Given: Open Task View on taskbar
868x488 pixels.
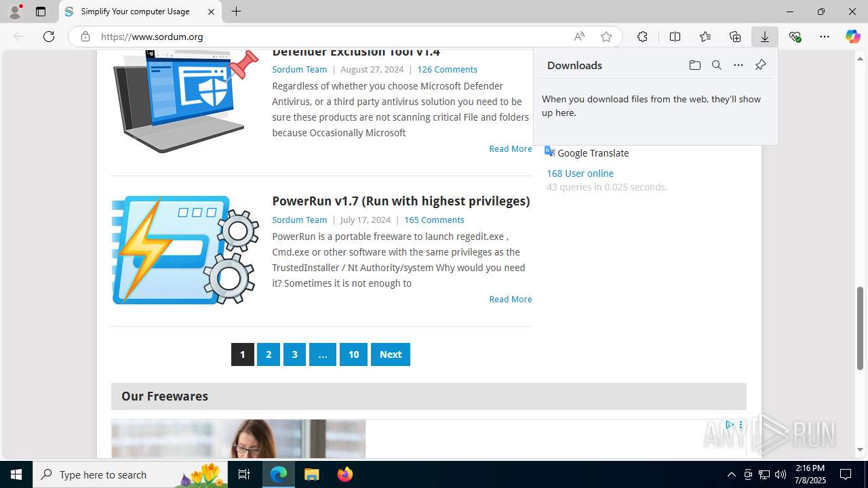Looking at the screenshot, I should pyautogui.click(x=244, y=474).
